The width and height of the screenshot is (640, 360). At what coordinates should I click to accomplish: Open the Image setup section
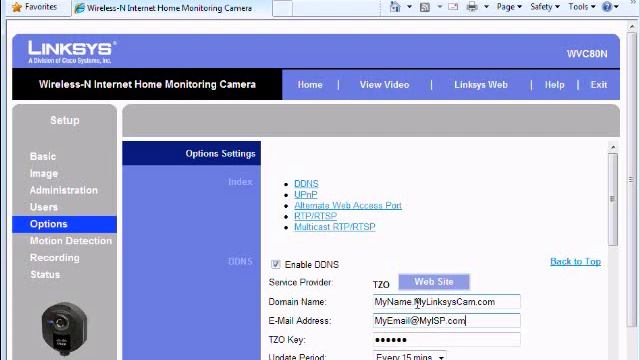(44, 173)
